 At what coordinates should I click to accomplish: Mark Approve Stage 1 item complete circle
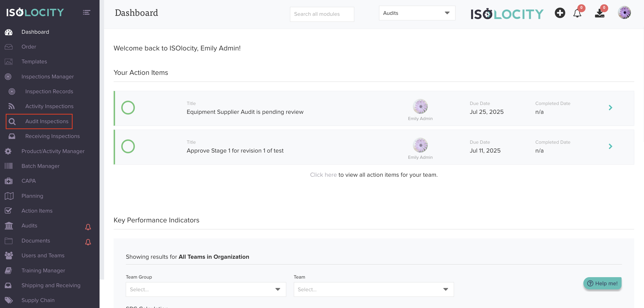click(128, 147)
